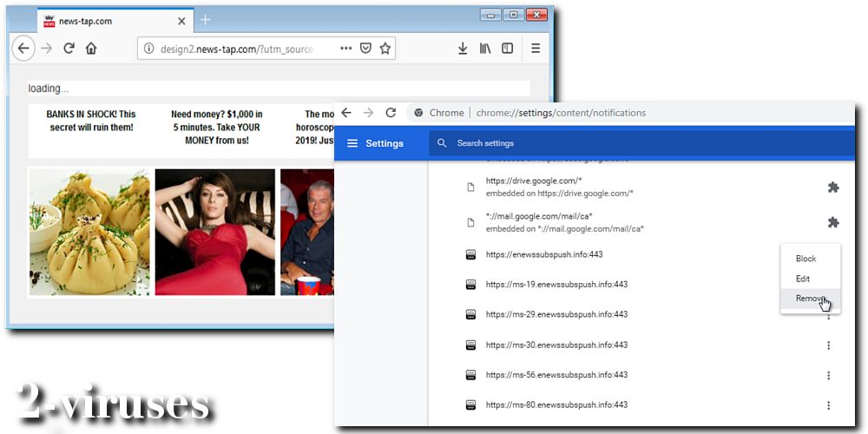868x434 pixels.
Task: Open Firefox hamburger menu
Action: pyautogui.click(x=536, y=49)
